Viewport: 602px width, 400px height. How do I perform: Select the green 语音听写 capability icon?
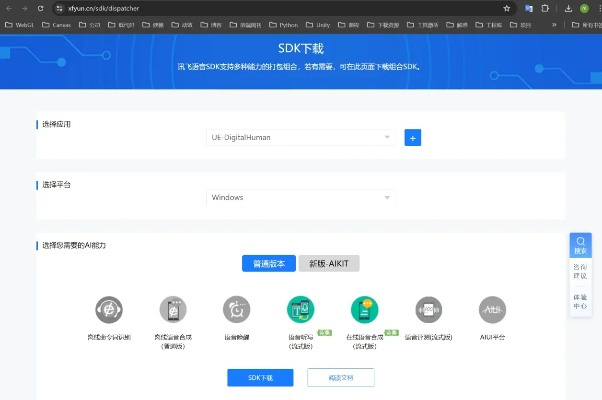301,310
